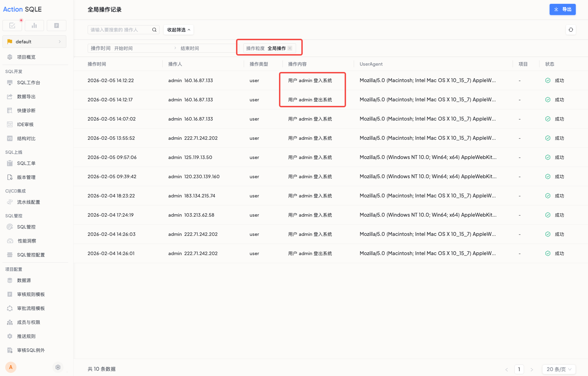The height and width of the screenshot is (376, 588).
Task: Open the document icon tab
Action: [57, 26]
